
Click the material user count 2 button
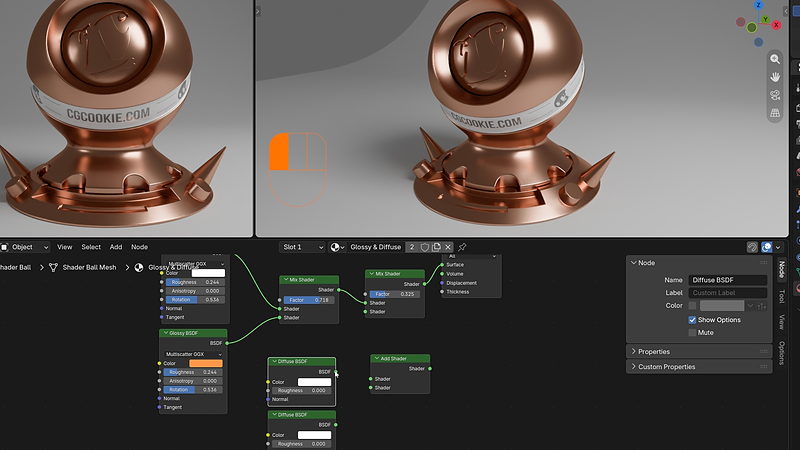click(x=412, y=247)
